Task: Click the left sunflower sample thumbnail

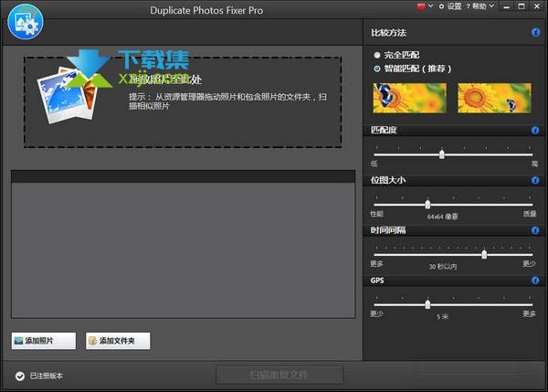Action: click(409, 98)
